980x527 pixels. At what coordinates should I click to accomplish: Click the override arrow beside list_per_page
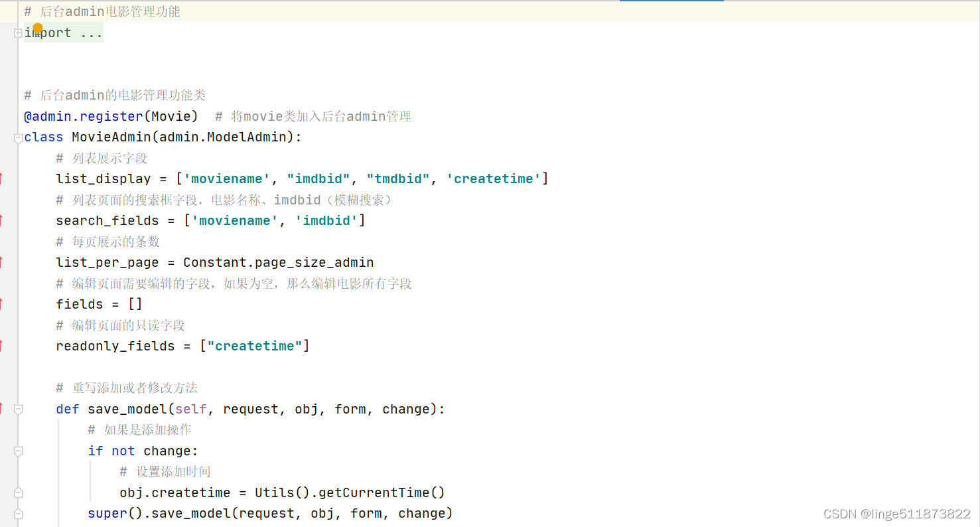(1, 262)
